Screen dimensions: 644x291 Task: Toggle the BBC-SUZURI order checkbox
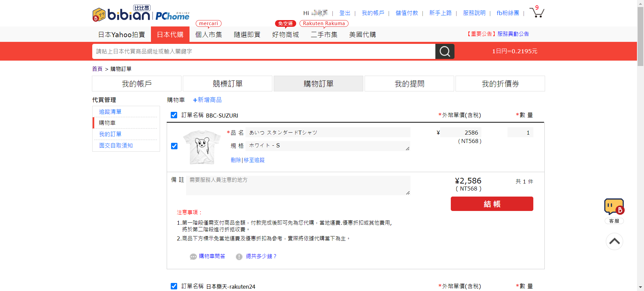[x=174, y=115]
